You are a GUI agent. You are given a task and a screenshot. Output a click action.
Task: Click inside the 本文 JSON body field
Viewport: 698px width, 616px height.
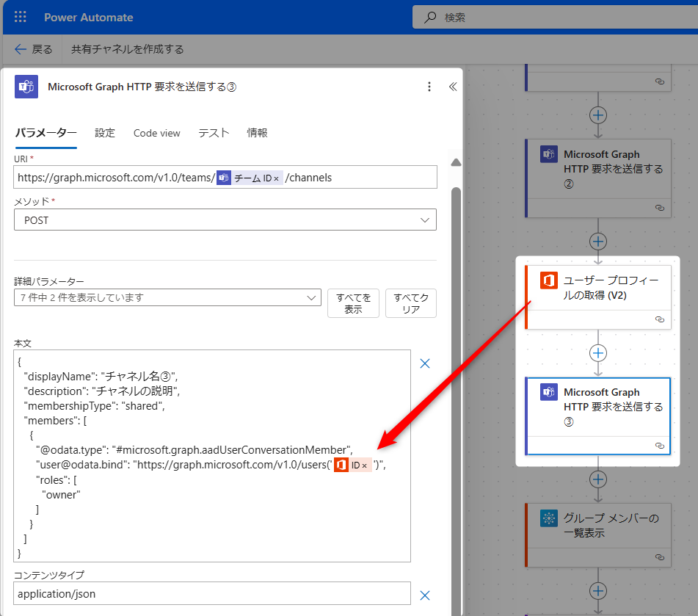pyautogui.click(x=212, y=456)
